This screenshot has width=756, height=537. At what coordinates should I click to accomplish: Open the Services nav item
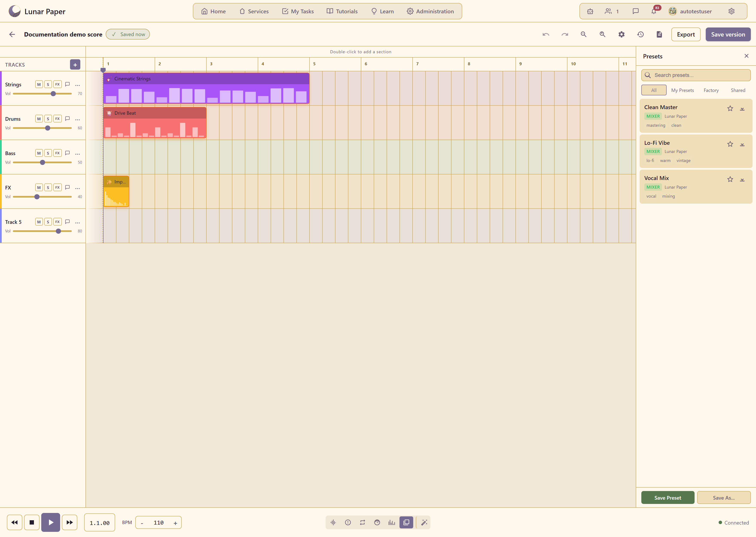coord(254,11)
